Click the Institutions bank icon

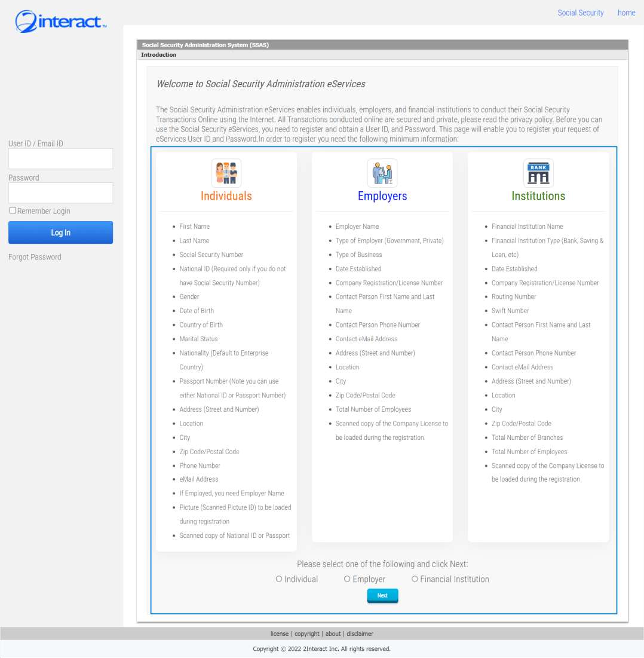pos(538,173)
